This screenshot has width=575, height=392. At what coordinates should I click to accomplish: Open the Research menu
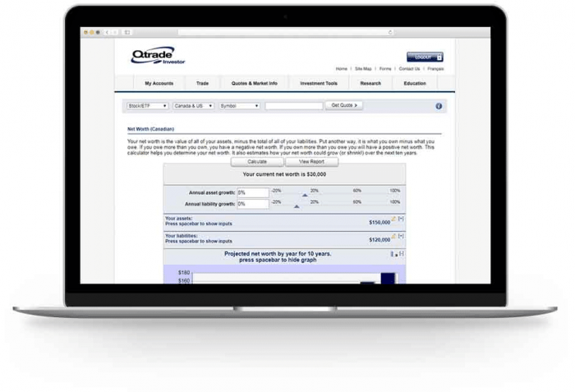click(370, 83)
